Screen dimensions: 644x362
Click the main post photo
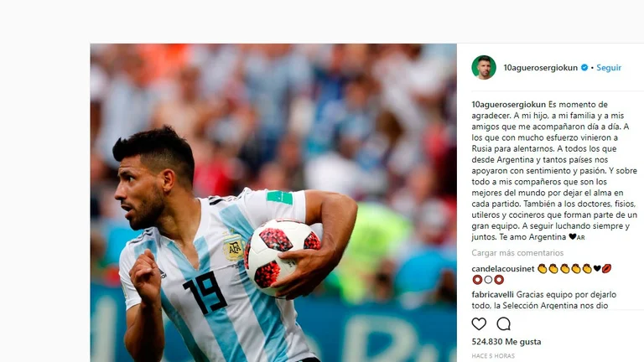273,203
